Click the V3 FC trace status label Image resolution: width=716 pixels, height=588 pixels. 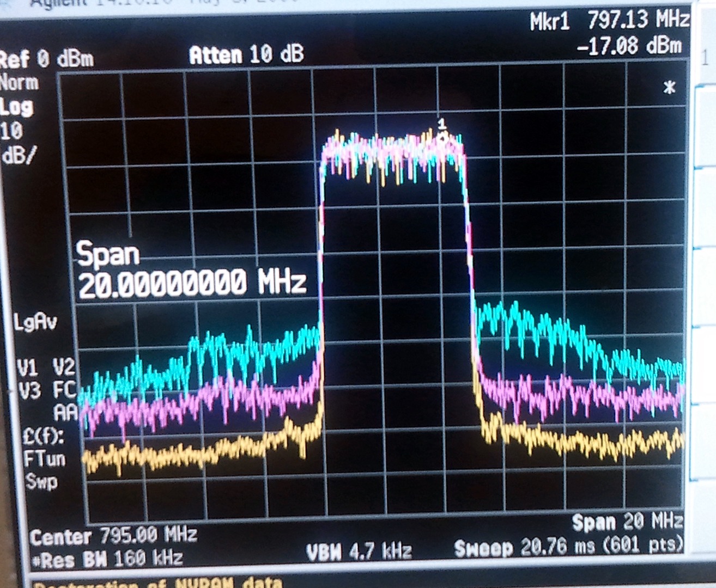tap(47, 390)
